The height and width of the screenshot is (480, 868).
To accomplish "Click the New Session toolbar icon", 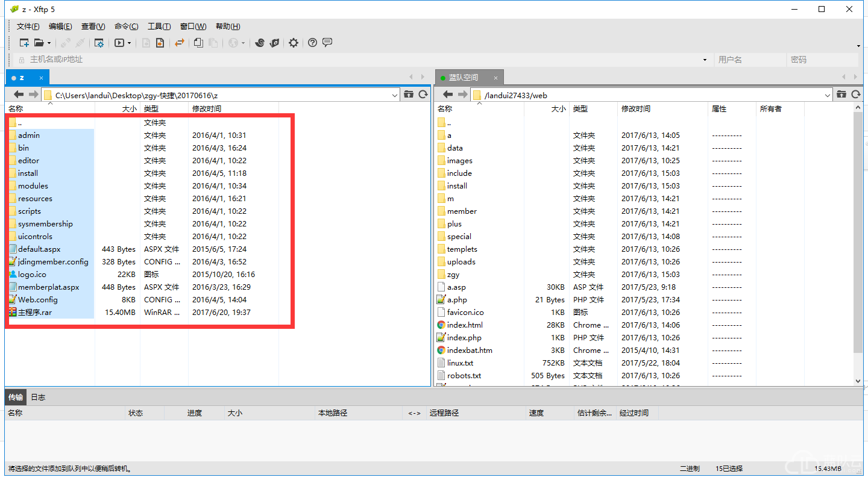I will (x=24, y=43).
